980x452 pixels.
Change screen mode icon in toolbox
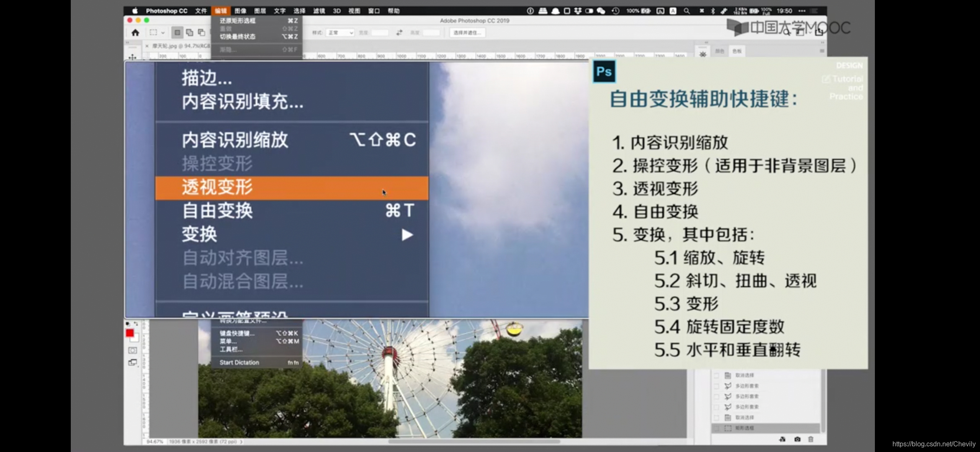coord(132,362)
